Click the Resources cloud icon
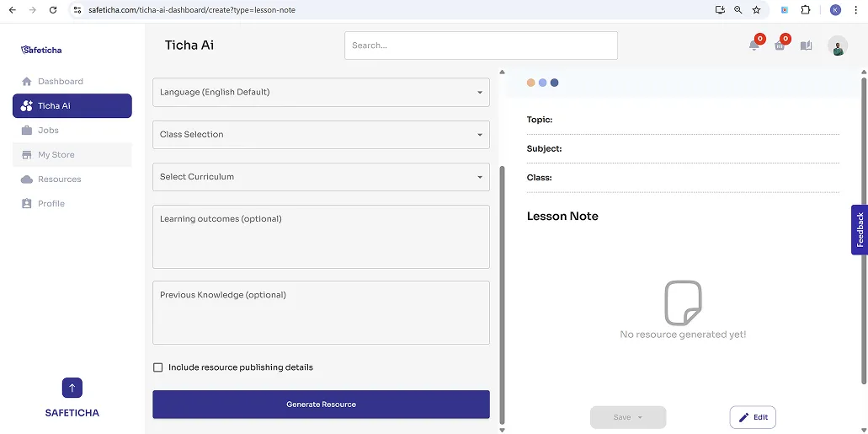 pyautogui.click(x=27, y=179)
